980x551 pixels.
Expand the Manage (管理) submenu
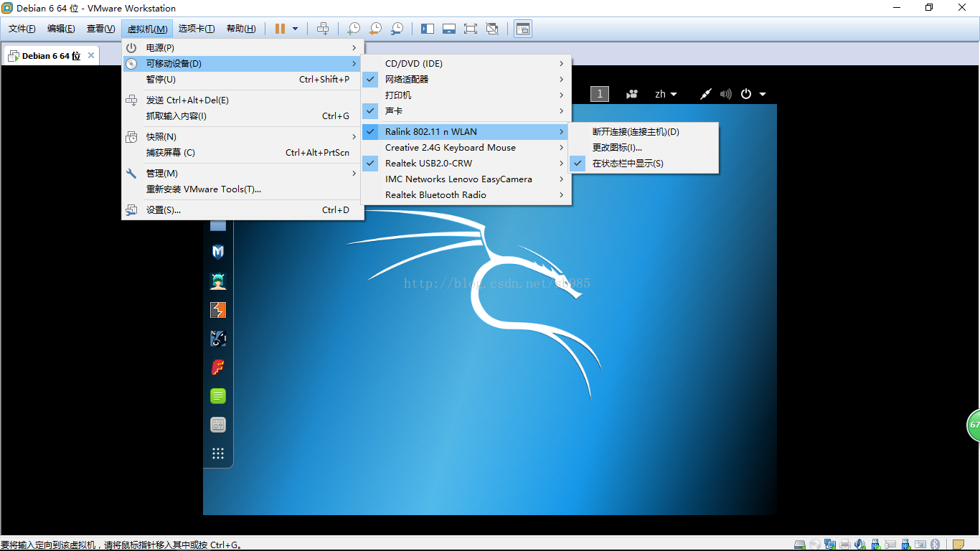click(x=242, y=173)
